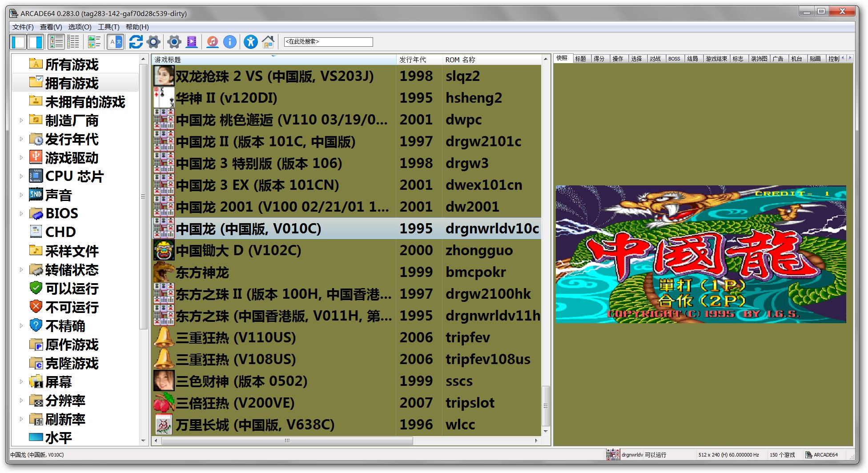Screen dimensions: 868x473
Task: Click the horizontal scrollbar under game list
Action: pos(287,441)
